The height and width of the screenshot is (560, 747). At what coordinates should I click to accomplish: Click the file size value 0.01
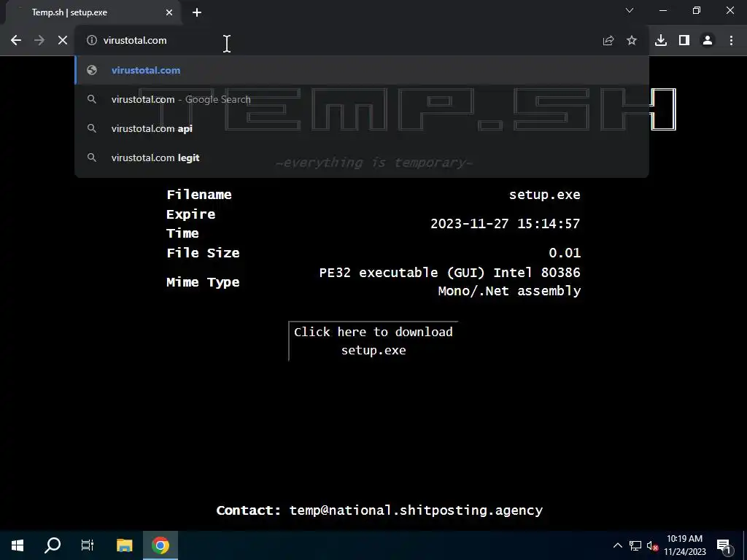coord(565,253)
